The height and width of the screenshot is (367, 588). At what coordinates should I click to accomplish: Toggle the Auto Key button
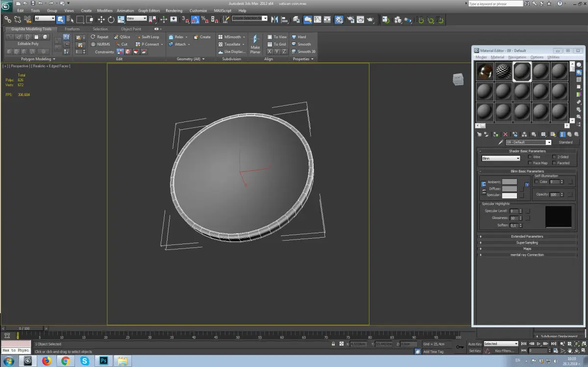click(x=475, y=344)
